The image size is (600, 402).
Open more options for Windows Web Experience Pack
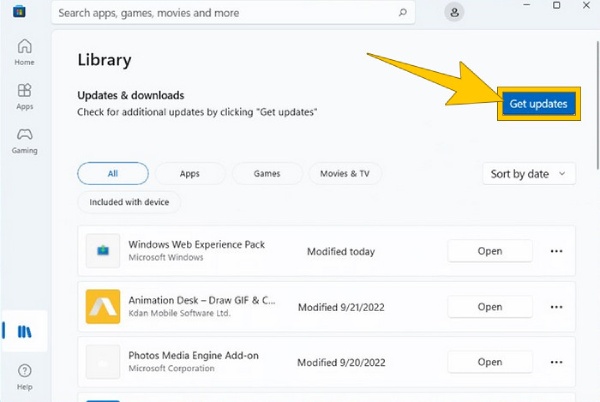tap(556, 251)
